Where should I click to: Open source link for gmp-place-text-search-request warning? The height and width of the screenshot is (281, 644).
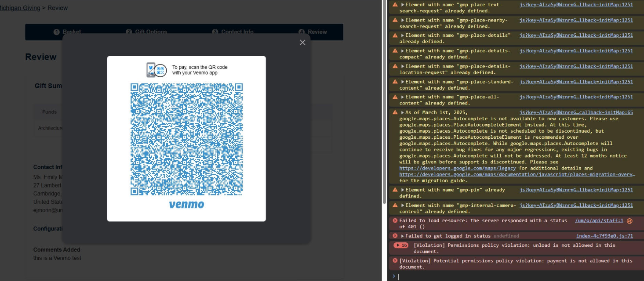pyautogui.click(x=576, y=4)
